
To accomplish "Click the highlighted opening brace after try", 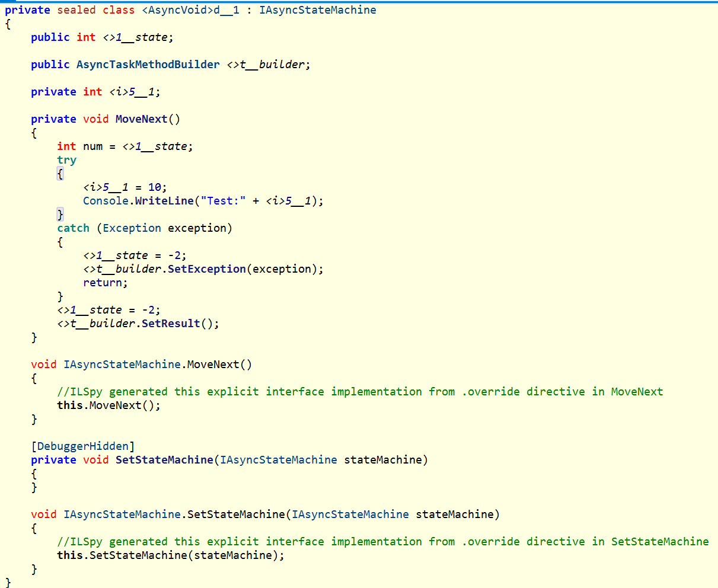I will point(60,174).
